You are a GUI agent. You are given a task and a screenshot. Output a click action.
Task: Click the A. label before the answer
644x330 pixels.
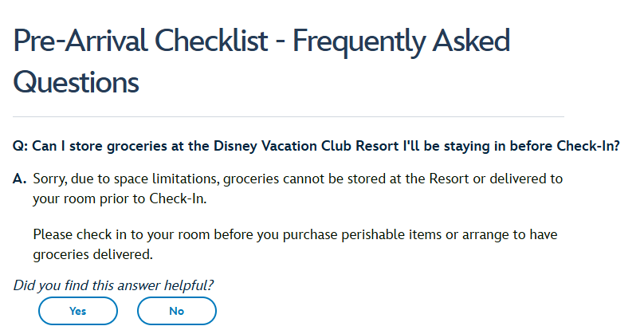point(21,179)
